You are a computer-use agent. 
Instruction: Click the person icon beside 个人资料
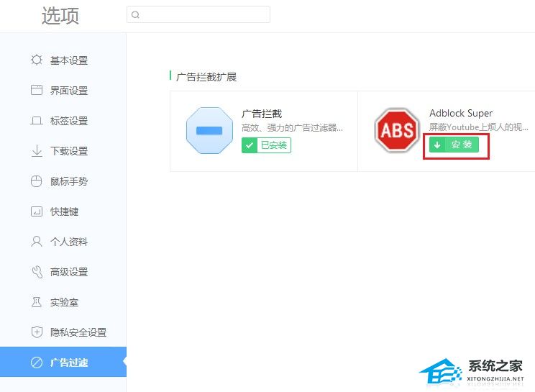click(37, 242)
